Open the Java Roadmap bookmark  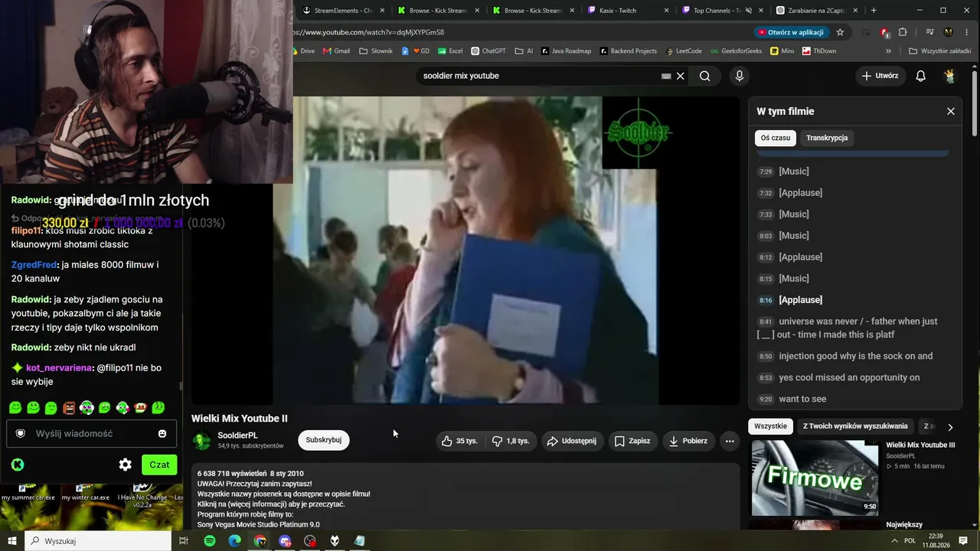click(x=566, y=51)
